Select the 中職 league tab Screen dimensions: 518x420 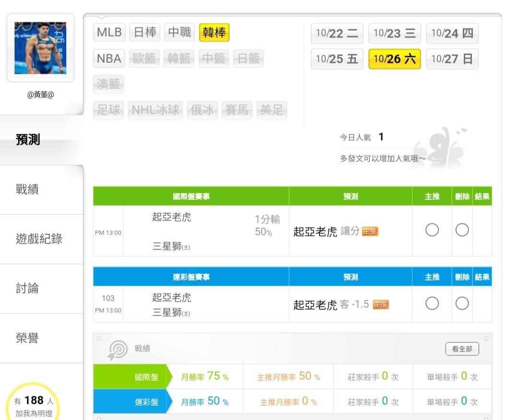pos(180,33)
